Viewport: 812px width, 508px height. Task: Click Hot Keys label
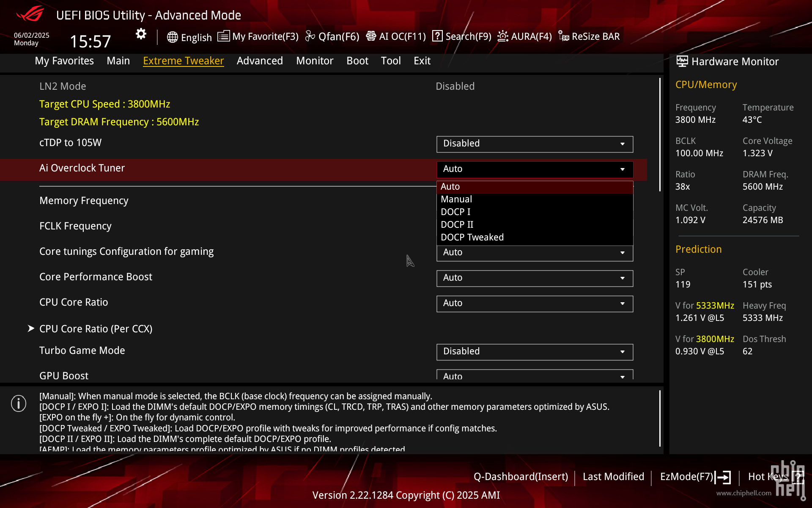(x=768, y=477)
